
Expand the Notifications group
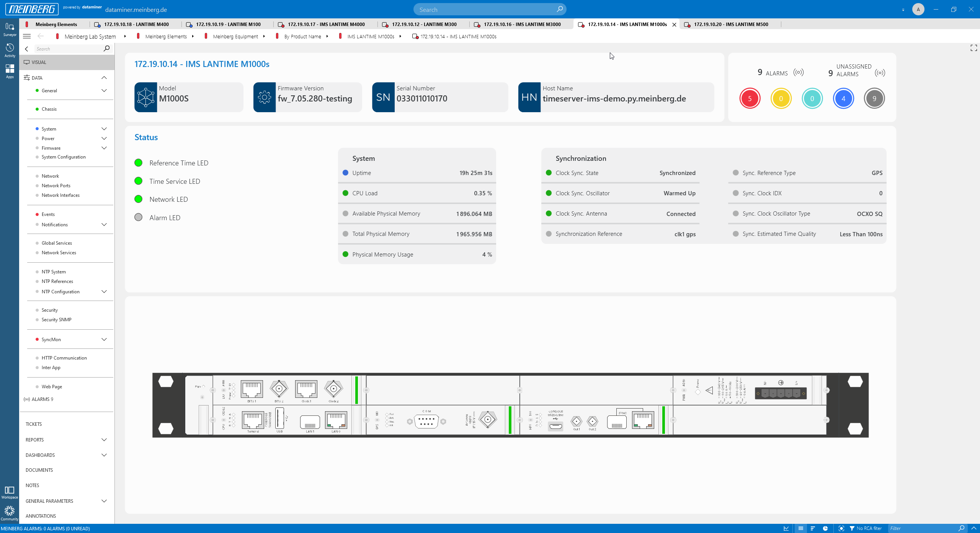tap(104, 225)
